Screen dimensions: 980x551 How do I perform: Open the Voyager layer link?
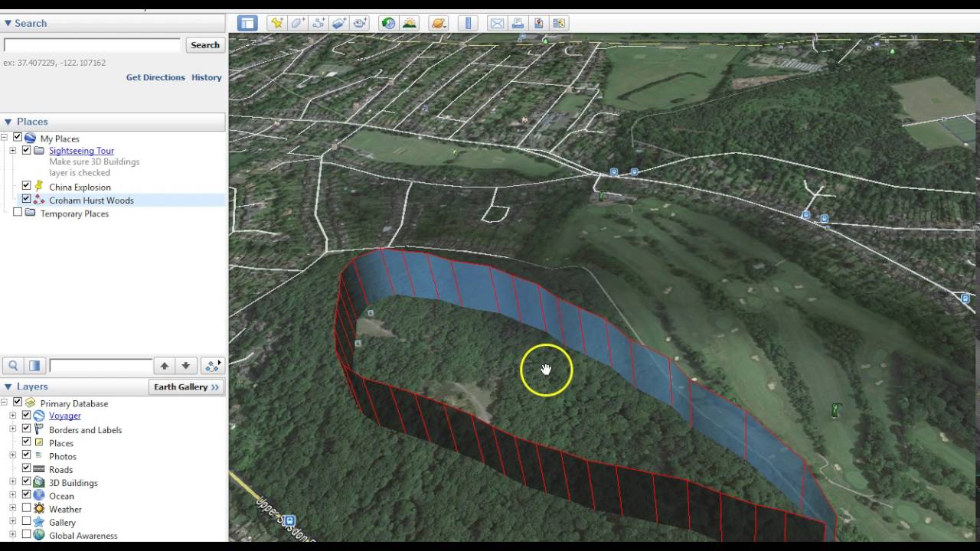tap(64, 416)
